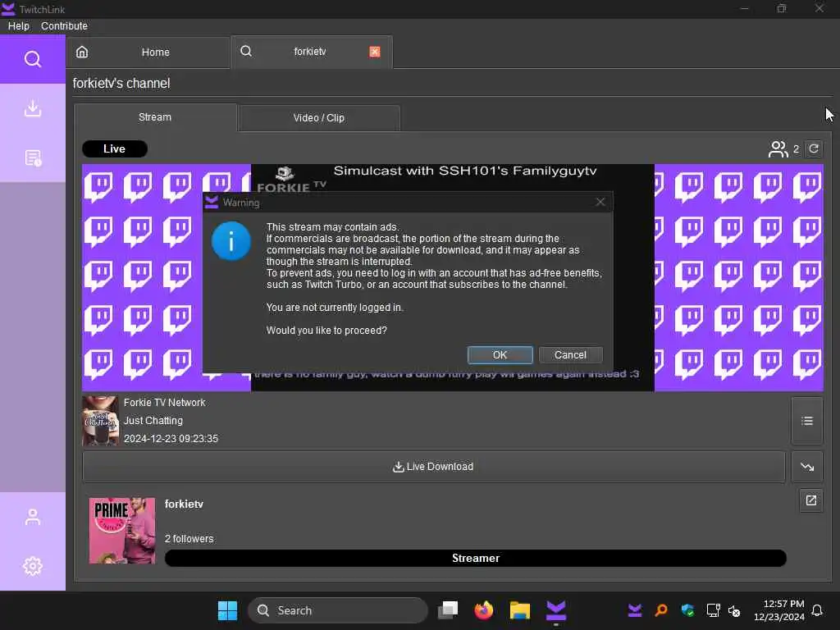Open the Contribute menu
The width and height of the screenshot is (840, 630).
[64, 25]
